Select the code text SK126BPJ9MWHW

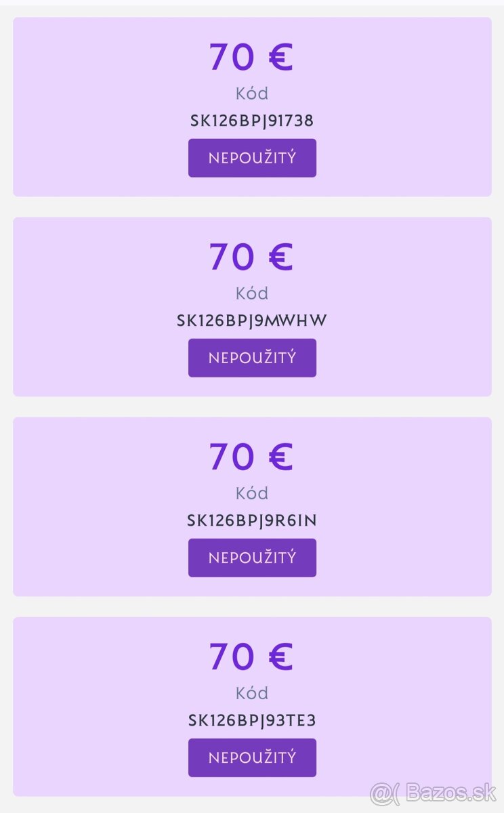(252, 320)
